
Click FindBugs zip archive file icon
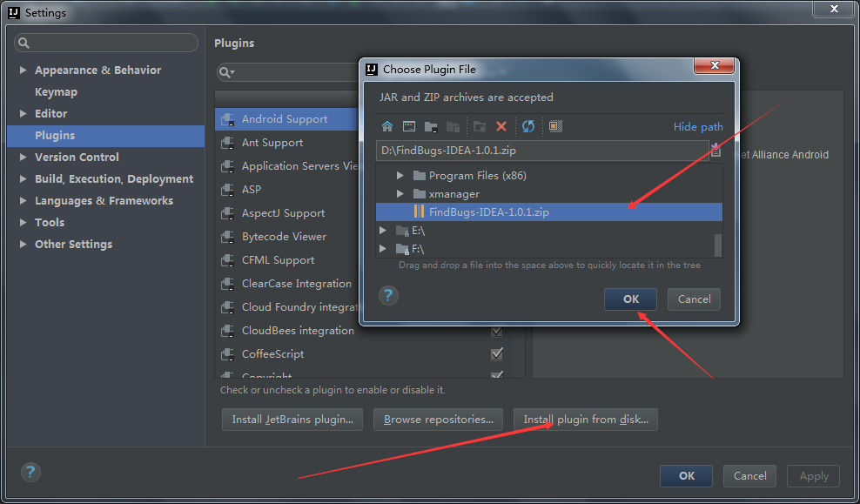(419, 212)
